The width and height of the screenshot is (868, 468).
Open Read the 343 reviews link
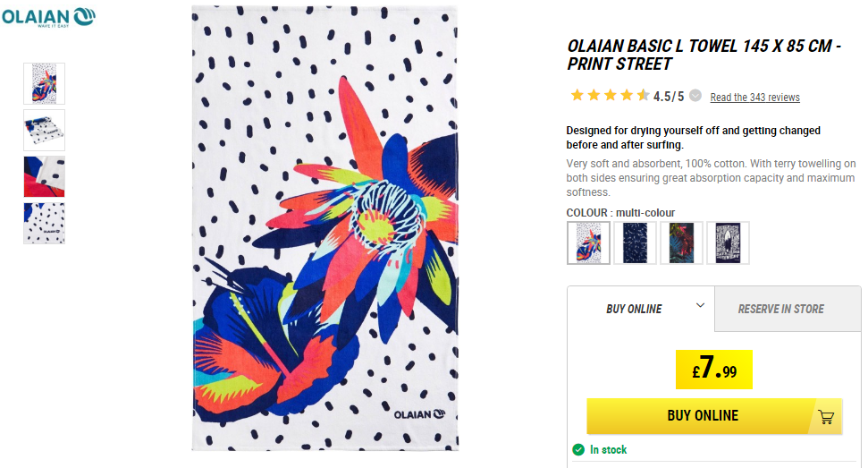754,98
